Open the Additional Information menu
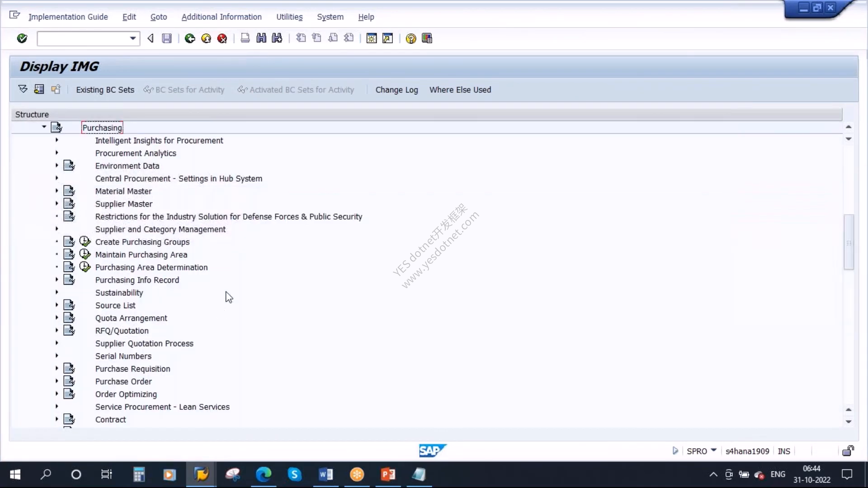 222,17
